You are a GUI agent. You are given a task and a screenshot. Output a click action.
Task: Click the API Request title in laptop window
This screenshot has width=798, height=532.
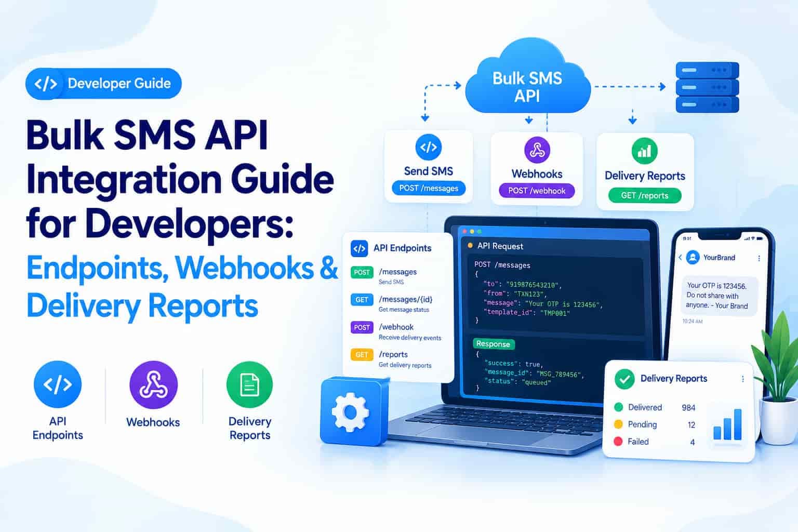point(500,246)
